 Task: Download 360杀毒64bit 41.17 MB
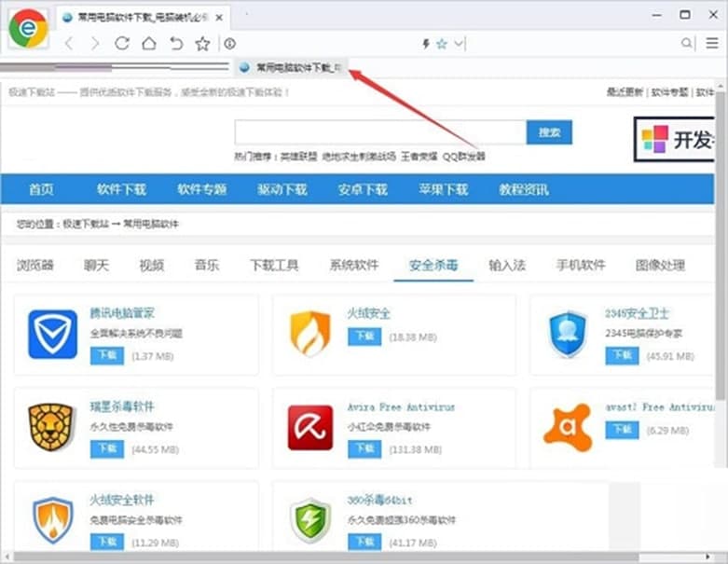[x=364, y=542]
